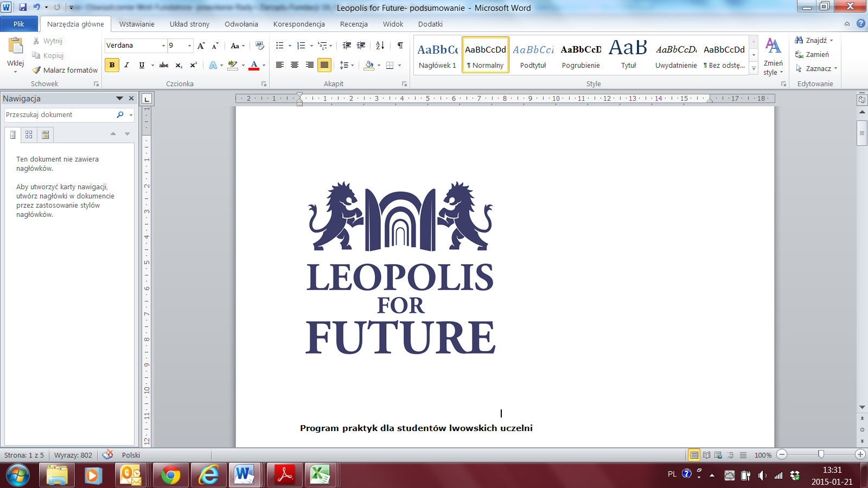Click the Decrease Indent icon
The image size is (868, 488).
(347, 46)
